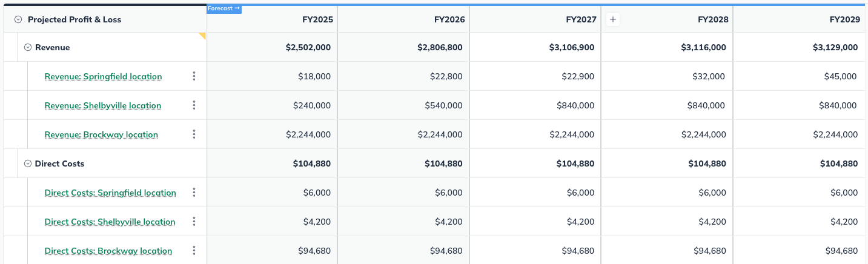Open the Revenue: Brockway location link
Image resolution: width=868 pixels, height=264 pixels.
click(x=101, y=134)
